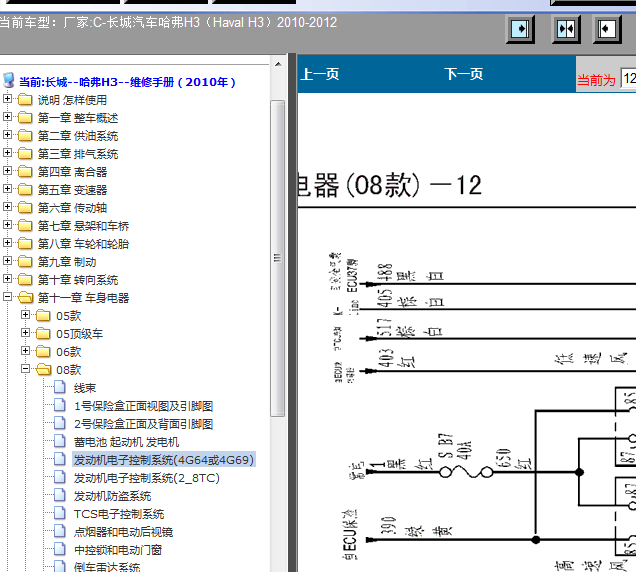
Task: Click folder icon of 第七章 悬架和车桥
Action: tap(25, 225)
